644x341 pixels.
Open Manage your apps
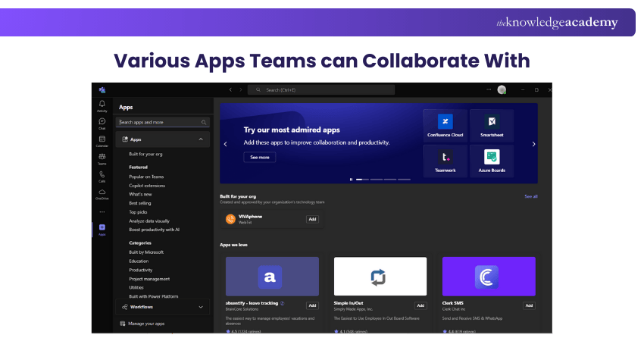click(x=142, y=324)
